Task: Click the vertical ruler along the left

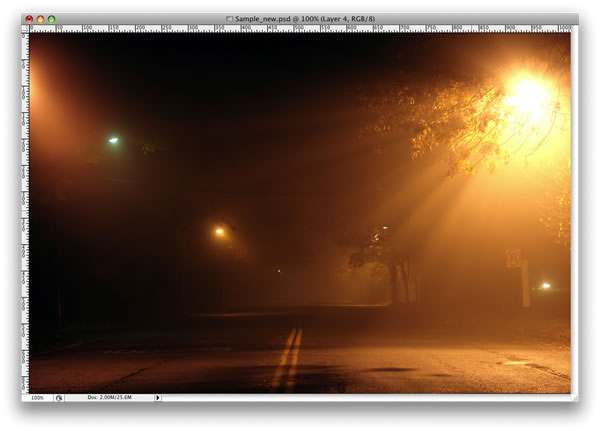Action: point(25,213)
